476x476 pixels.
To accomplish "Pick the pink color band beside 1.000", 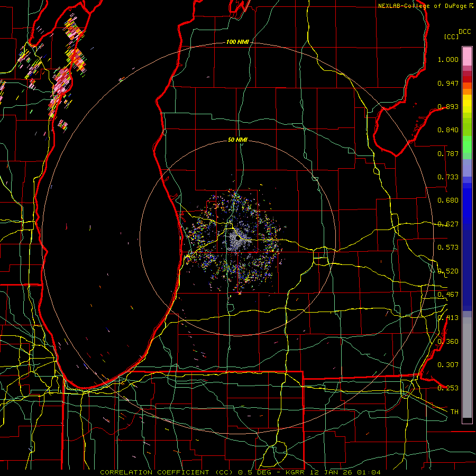I will coord(467,57).
